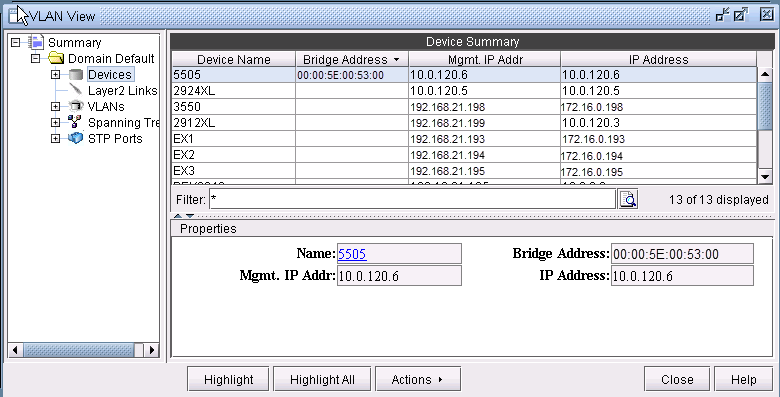Click the Layer2 Links icon
Viewport: 780px width, 397px height.
coord(76,90)
